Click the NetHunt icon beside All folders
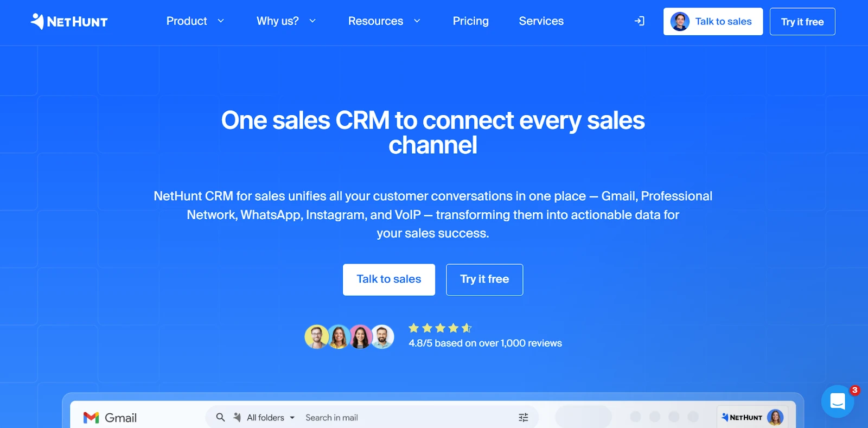This screenshot has width=868, height=428. pos(237,417)
